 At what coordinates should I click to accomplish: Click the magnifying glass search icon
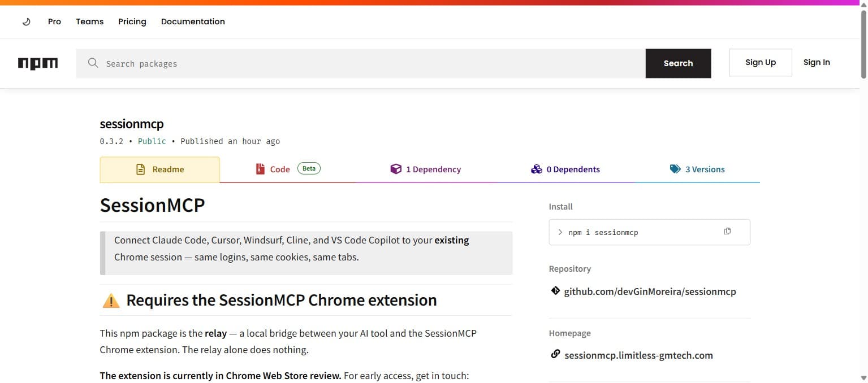(93, 63)
